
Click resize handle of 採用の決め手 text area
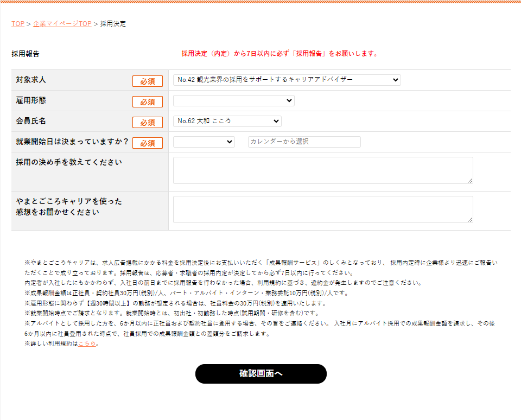pos(470,181)
